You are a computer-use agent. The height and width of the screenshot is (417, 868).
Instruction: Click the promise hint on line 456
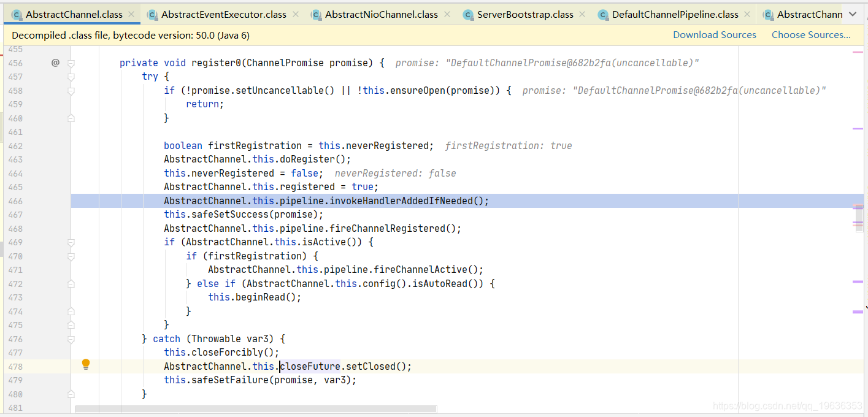tap(548, 63)
